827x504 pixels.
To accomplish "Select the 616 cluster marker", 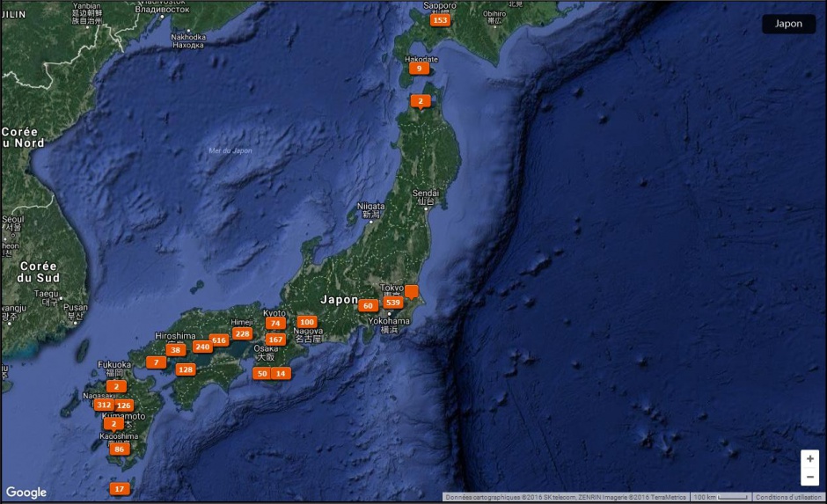I will 219,340.
